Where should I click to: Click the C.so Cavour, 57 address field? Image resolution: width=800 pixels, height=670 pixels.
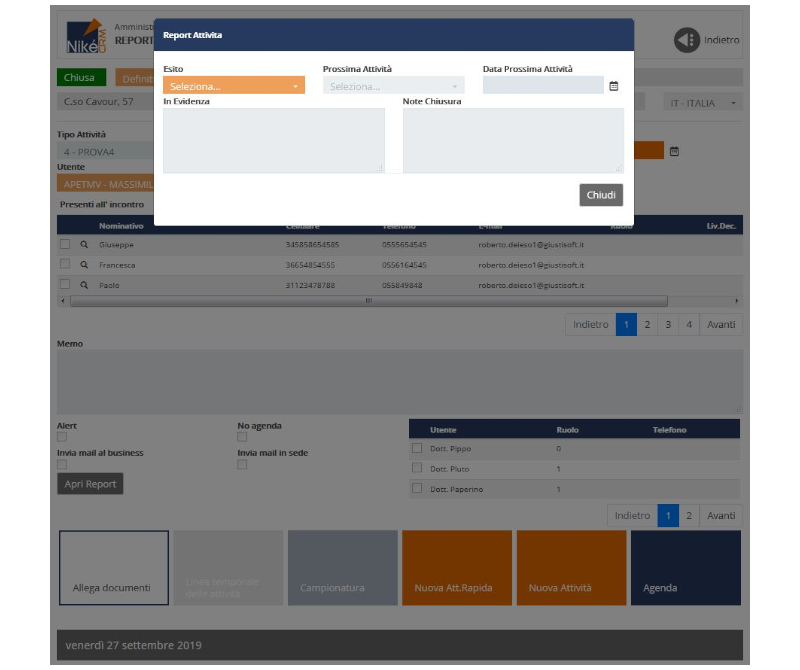[x=106, y=102]
